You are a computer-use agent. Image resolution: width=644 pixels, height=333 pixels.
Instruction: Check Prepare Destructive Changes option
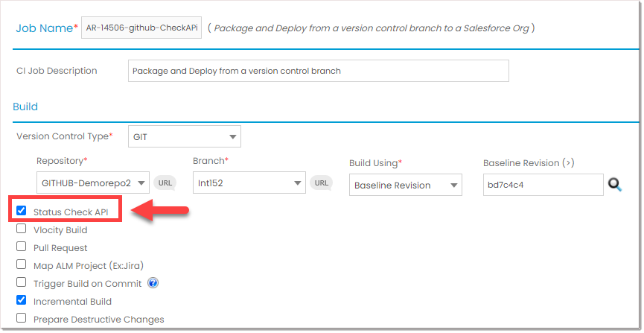(x=22, y=319)
